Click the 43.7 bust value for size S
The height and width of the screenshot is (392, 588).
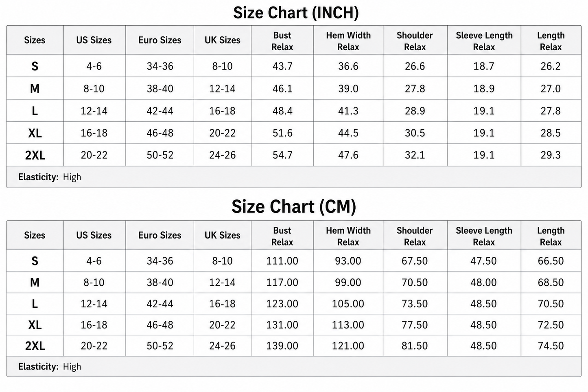(282, 66)
